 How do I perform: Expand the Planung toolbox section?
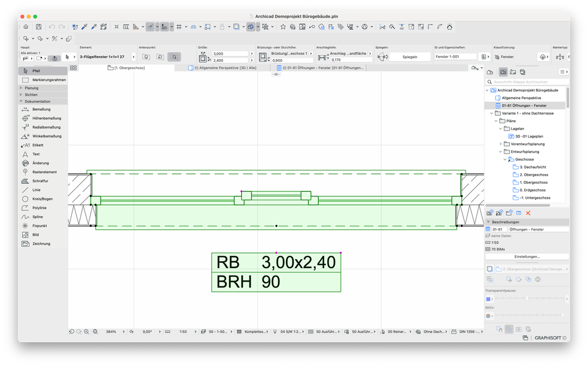click(21, 88)
